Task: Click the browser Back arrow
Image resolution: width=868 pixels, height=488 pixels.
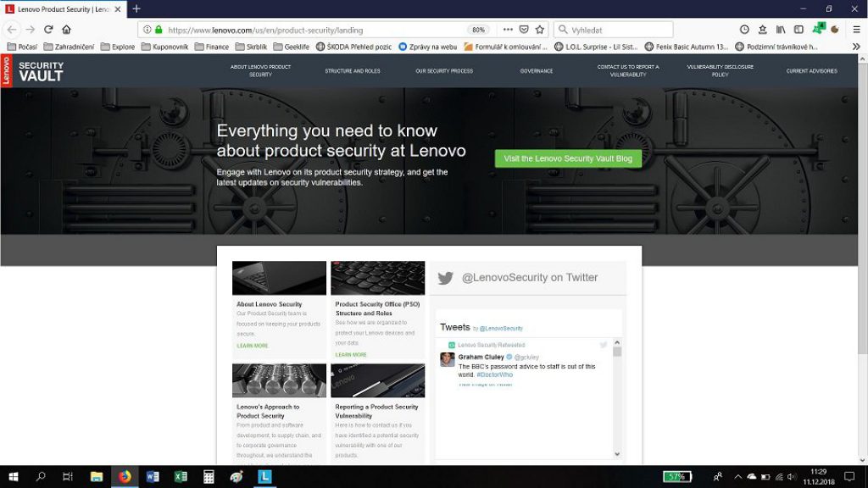Action: (x=12, y=30)
